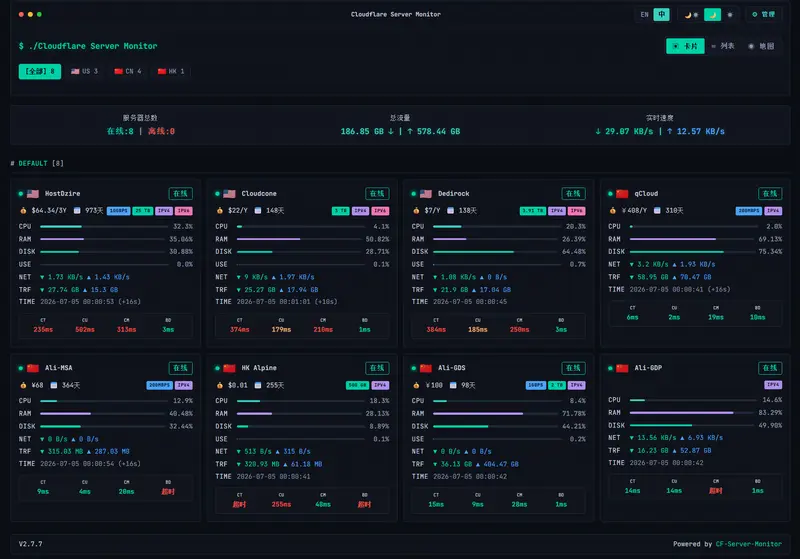The height and width of the screenshot is (559, 800).
Task: Filter servers by [全部] 8
Action: (x=40, y=71)
